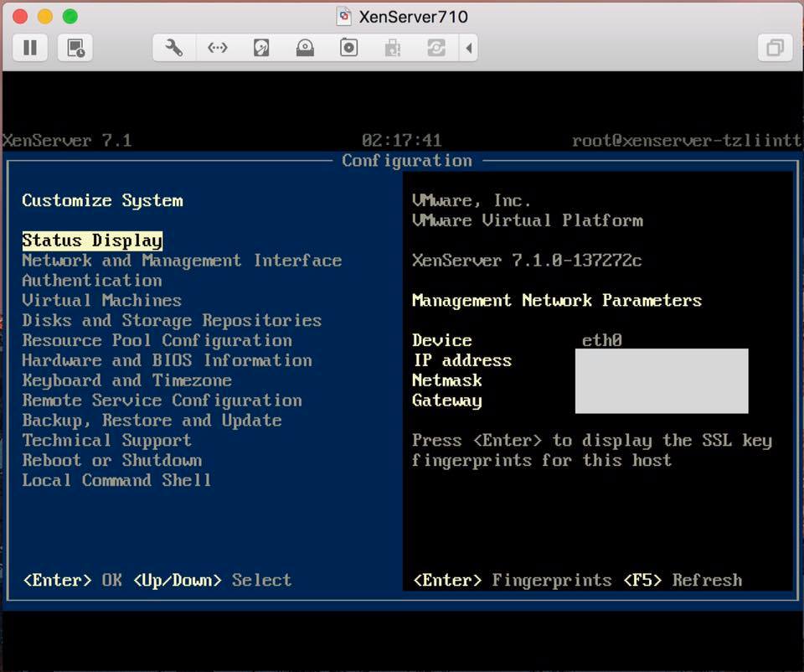804x672 pixels.
Task: Click the <Up/Down> Select hint
Action: 212,580
